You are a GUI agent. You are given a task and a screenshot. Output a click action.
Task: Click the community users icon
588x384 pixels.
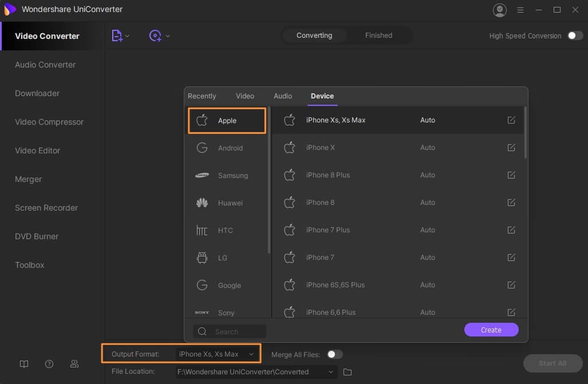click(74, 364)
